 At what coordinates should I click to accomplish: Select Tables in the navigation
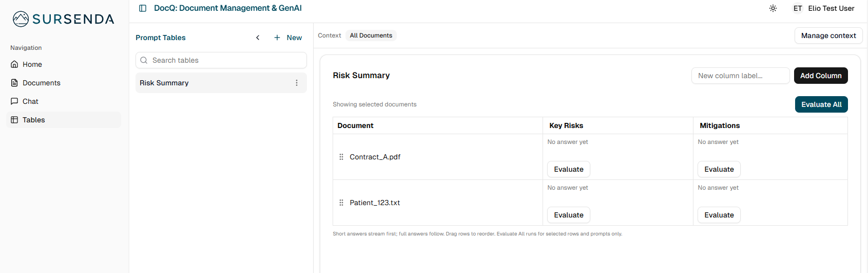pos(33,120)
